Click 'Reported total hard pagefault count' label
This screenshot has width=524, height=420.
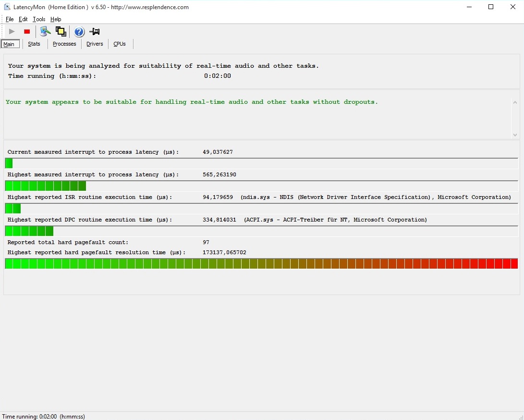[68, 242]
